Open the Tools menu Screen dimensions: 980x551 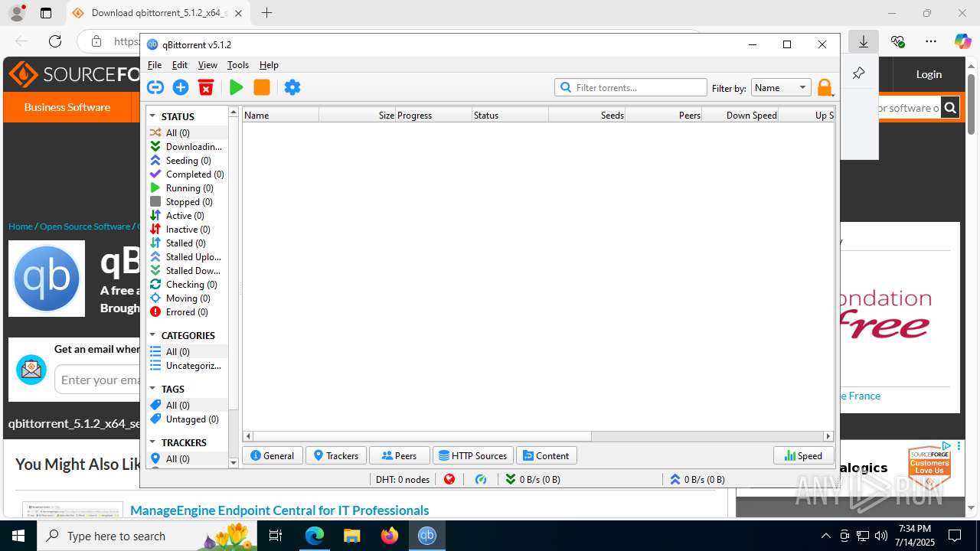(x=238, y=65)
